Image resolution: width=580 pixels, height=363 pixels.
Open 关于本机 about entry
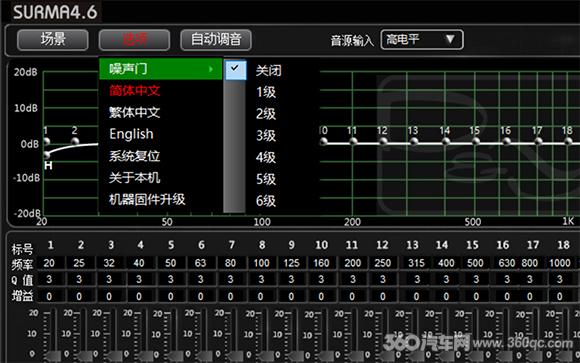[135, 178]
